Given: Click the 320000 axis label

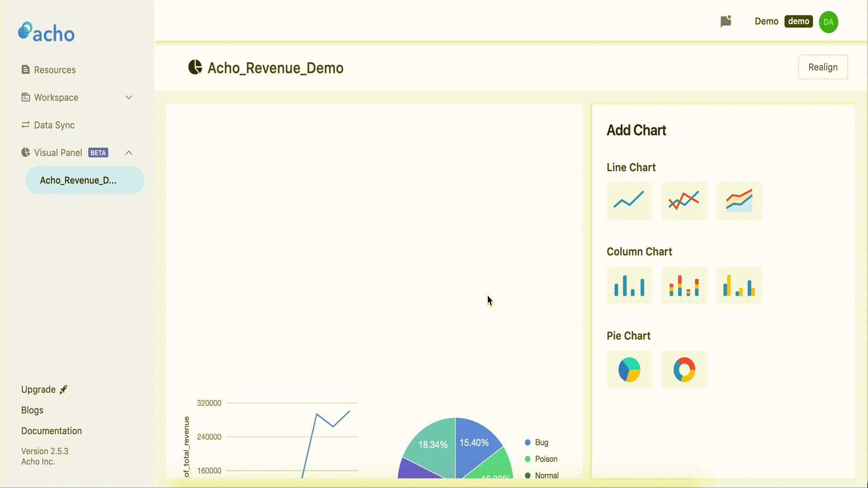Looking at the screenshot, I should coord(209,403).
